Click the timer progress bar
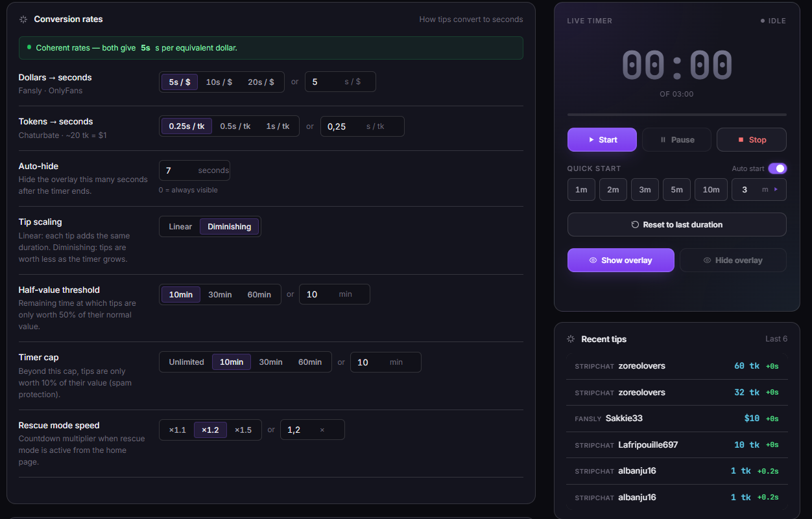 click(x=677, y=115)
